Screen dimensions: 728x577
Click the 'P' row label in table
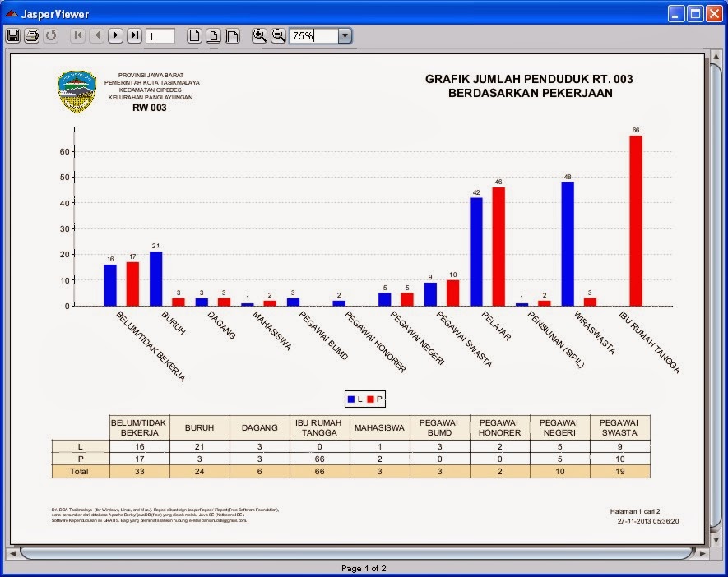pyautogui.click(x=81, y=459)
